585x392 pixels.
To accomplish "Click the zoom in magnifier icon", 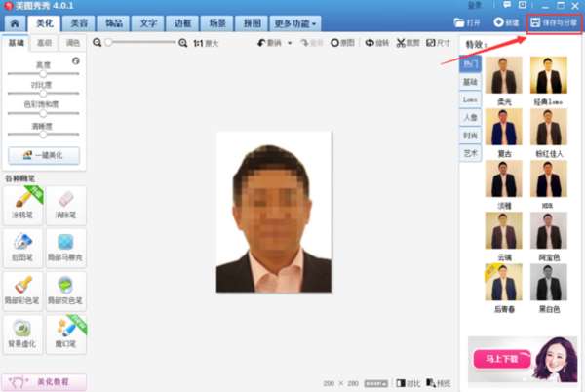I will (183, 43).
